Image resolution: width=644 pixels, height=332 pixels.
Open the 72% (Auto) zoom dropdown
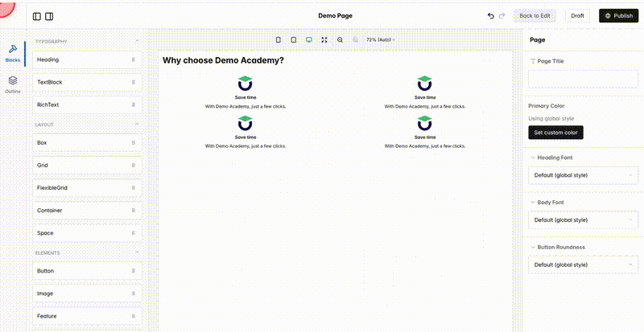(x=381, y=40)
